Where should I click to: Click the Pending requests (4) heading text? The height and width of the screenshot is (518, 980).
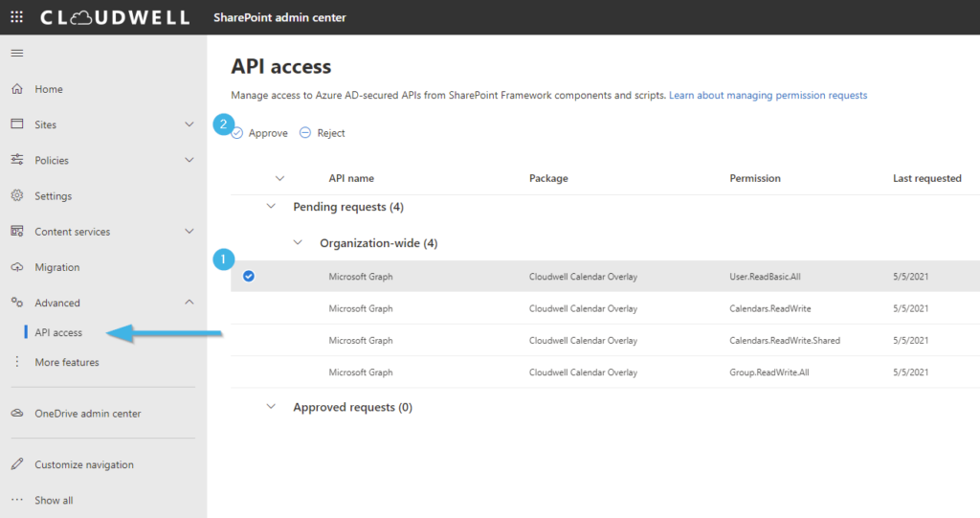(348, 207)
